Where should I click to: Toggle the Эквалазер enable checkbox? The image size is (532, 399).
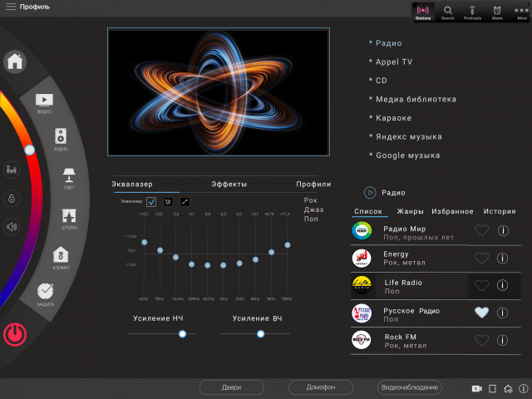point(151,202)
